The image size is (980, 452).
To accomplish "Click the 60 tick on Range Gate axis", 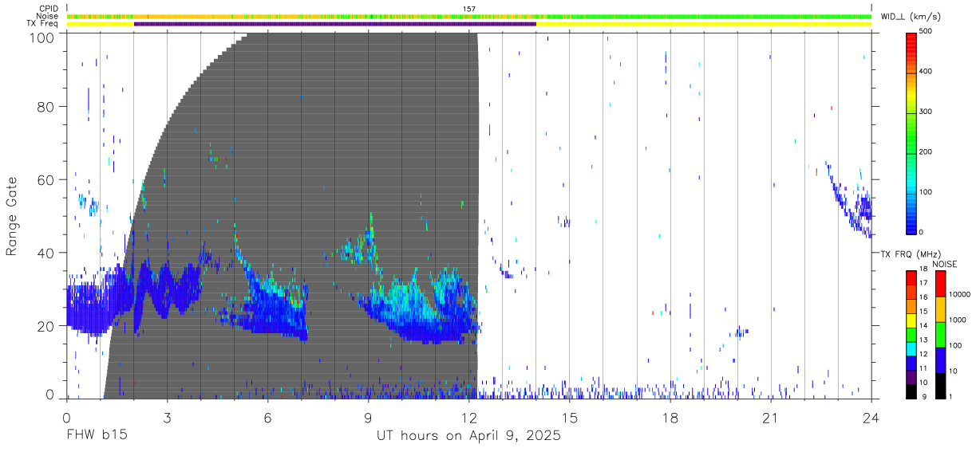I will 47,179.
